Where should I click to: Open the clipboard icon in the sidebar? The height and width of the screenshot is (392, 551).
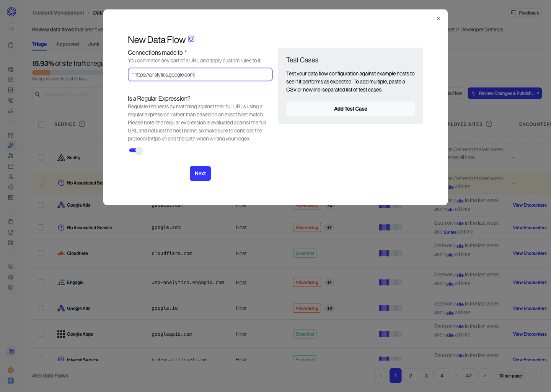[11, 45]
